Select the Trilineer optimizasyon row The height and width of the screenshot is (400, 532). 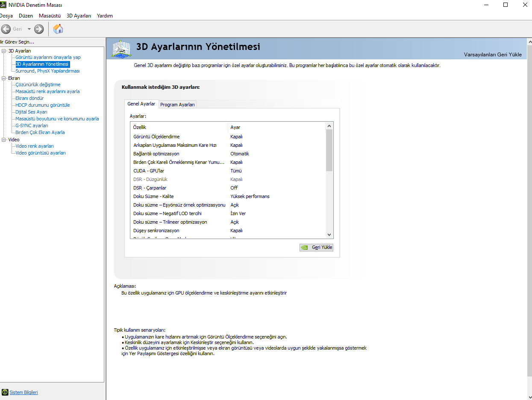(x=228, y=222)
